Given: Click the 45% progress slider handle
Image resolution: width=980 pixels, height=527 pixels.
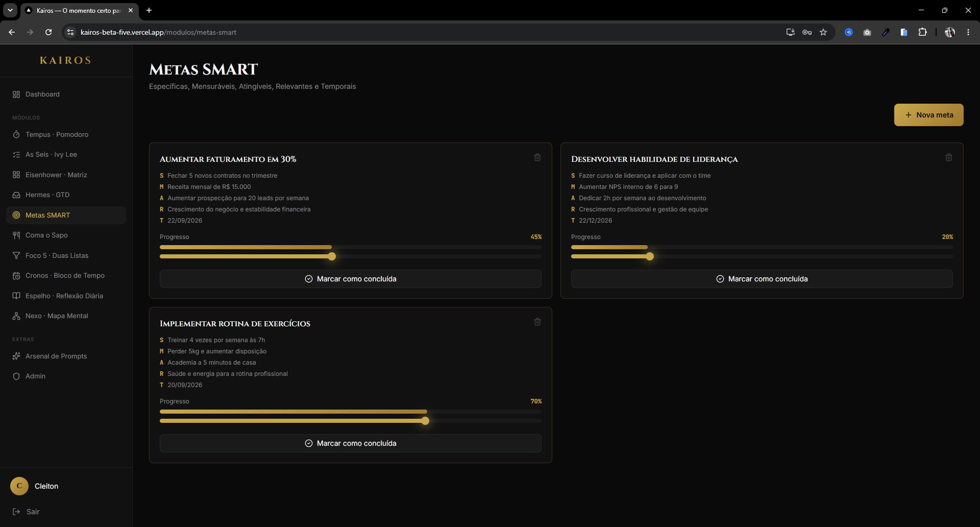Looking at the screenshot, I should [x=332, y=256].
